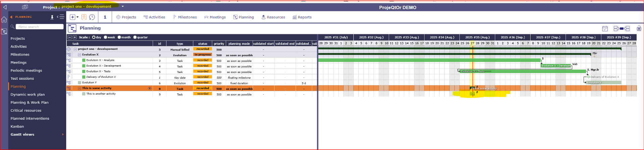Open the dropdown arrow beside the new-item plus
The width and height of the screenshot is (644, 150).
tap(78, 17)
